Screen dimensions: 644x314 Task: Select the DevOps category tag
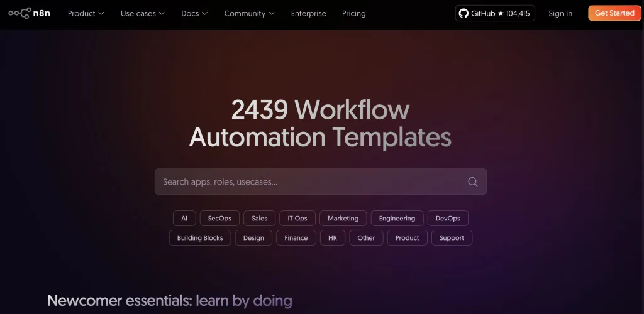[x=448, y=218]
